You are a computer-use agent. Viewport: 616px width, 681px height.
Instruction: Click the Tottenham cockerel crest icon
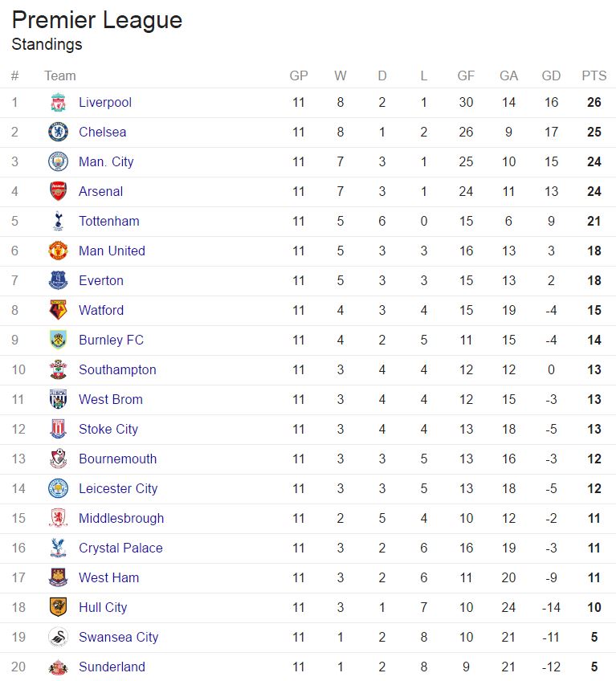(x=58, y=222)
